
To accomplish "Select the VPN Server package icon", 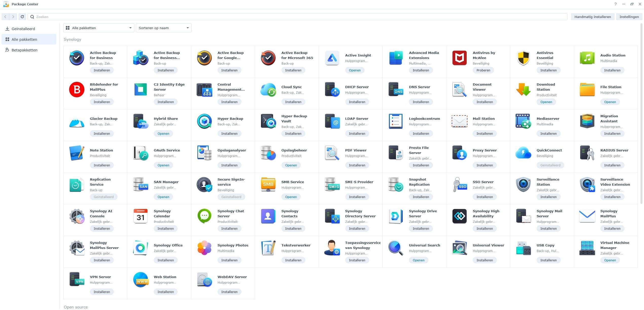I will [77, 279].
